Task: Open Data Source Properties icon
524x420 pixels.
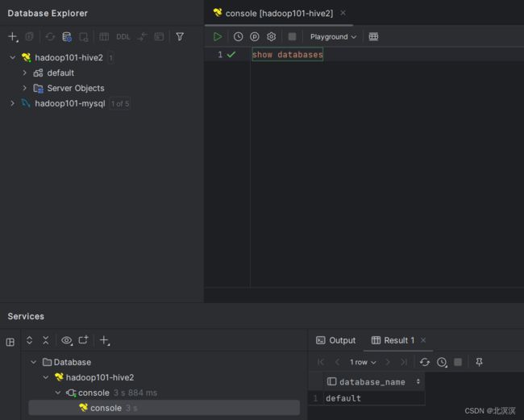Action: tap(67, 36)
